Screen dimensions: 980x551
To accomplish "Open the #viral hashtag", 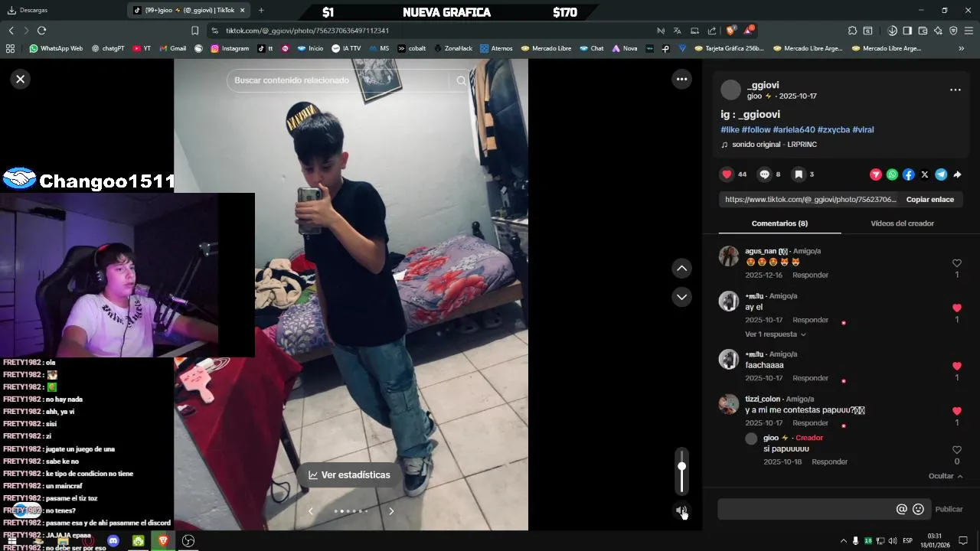I will point(863,130).
